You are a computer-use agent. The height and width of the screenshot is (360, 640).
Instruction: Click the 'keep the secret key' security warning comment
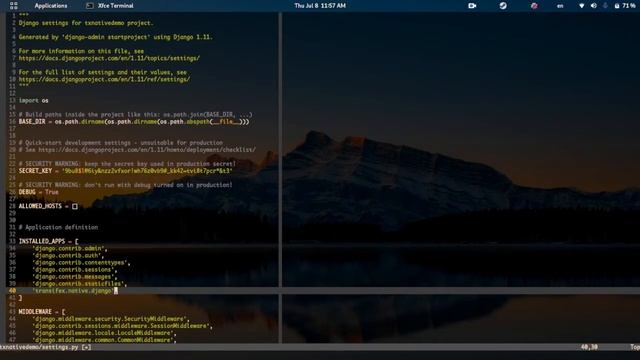point(127,164)
